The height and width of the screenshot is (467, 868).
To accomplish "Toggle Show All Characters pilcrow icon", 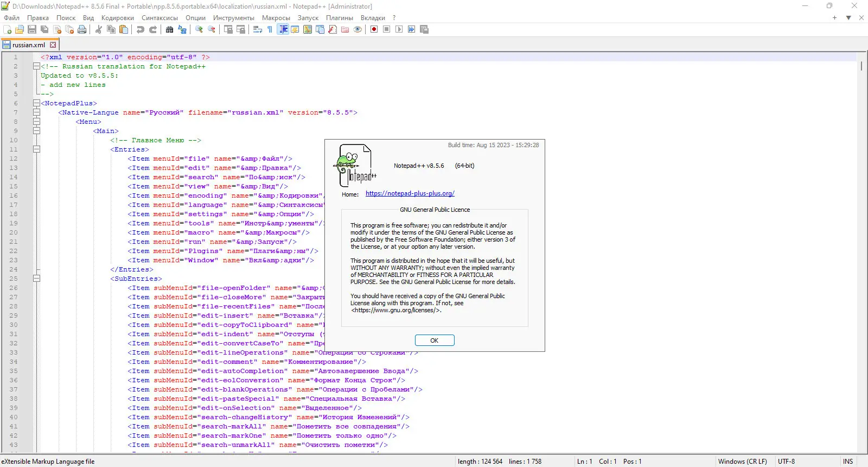I will (270, 29).
